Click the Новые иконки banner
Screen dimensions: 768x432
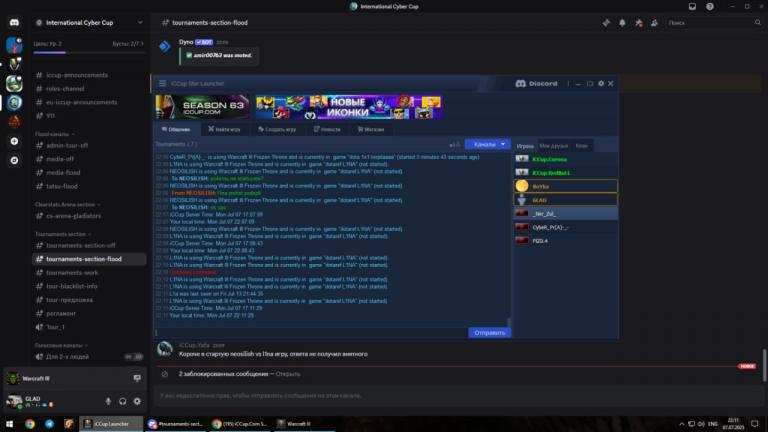point(349,107)
